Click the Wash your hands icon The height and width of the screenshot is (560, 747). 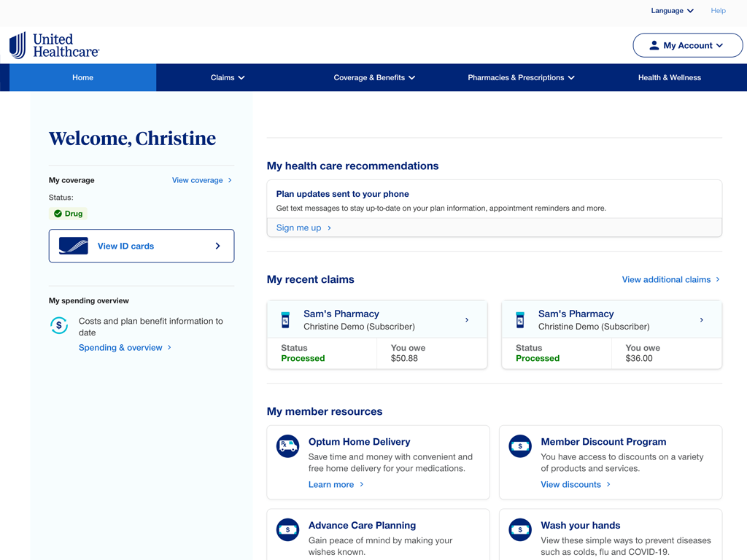pos(520,529)
